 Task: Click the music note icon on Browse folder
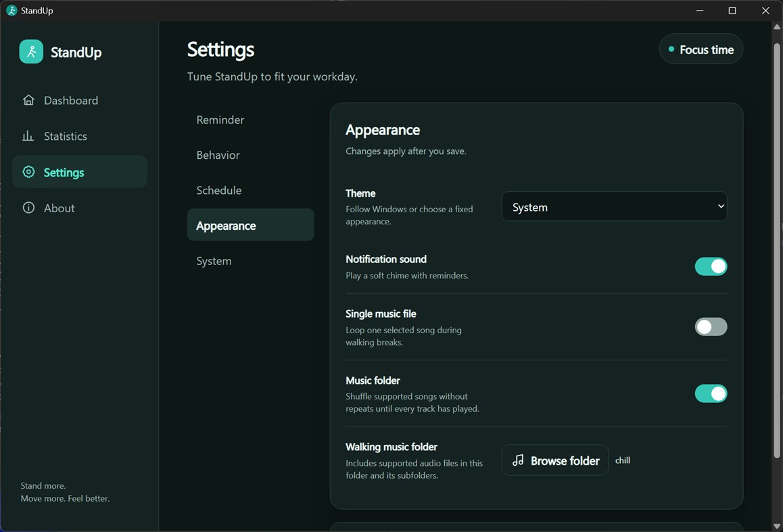coord(519,460)
